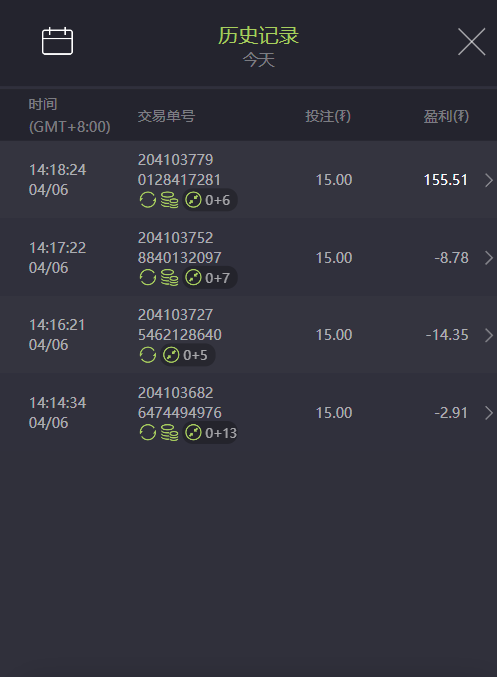Screen dimensions: 497x677
Task: Click the 0+13 feature badge
Action: [210, 433]
